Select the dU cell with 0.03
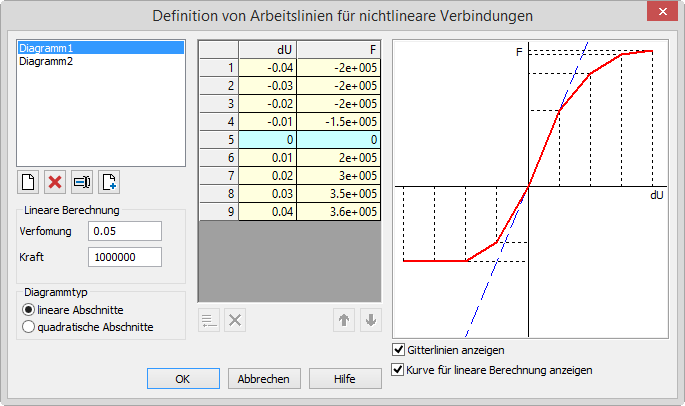Viewport: 685px width, 406px height. point(268,193)
